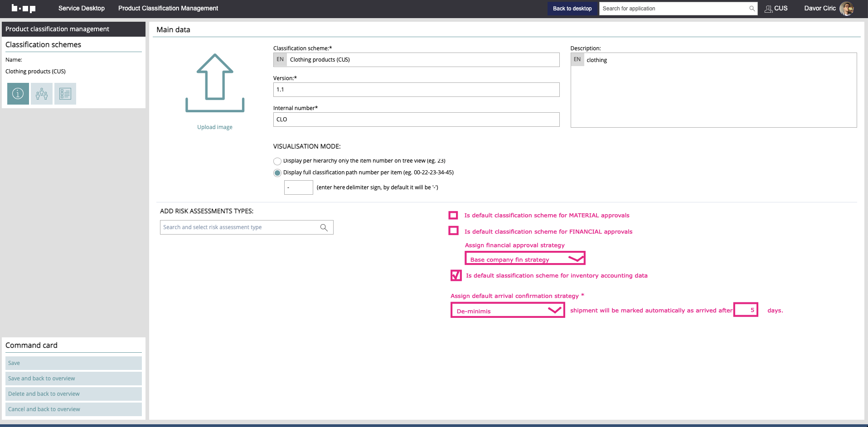Open the De-minimis arrival strategy dropdown

(x=555, y=310)
